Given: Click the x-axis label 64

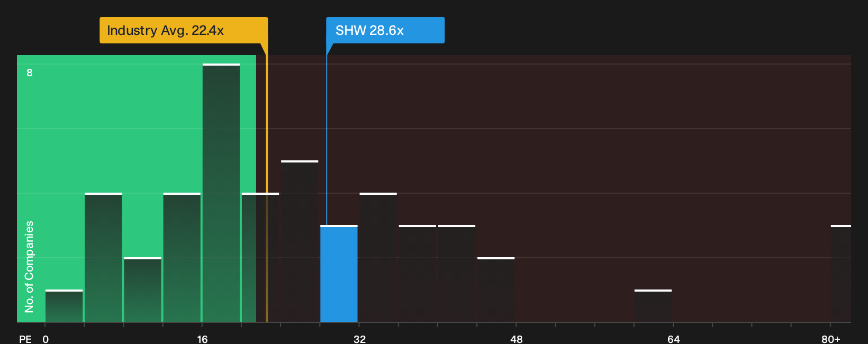Looking at the screenshot, I should [x=673, y=339].
